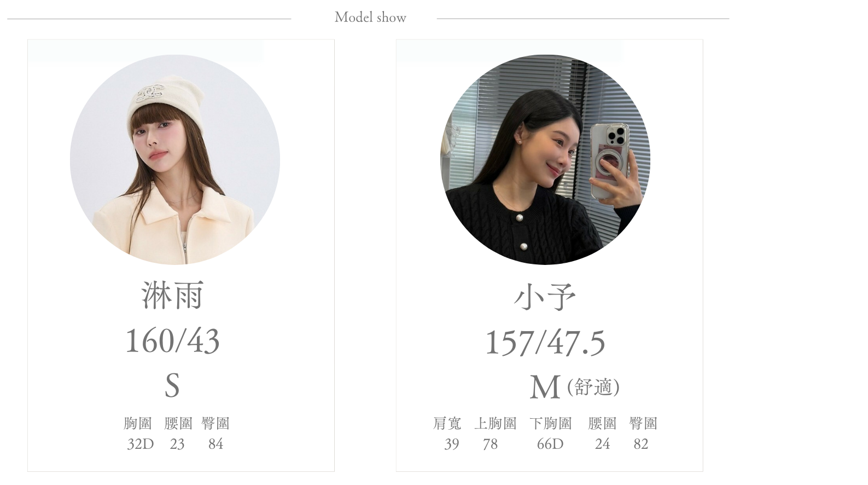Click the upper-bust value 78

pos(490,444)
